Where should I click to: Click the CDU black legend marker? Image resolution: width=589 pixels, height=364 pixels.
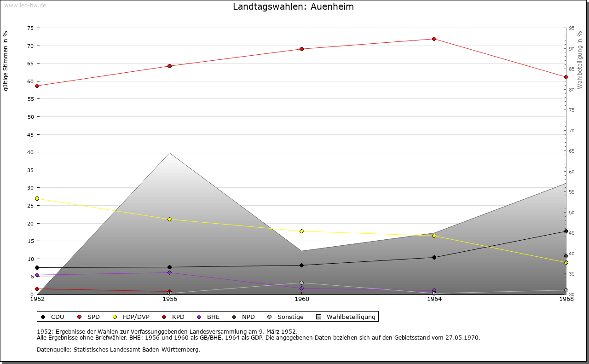click(43, 317)
